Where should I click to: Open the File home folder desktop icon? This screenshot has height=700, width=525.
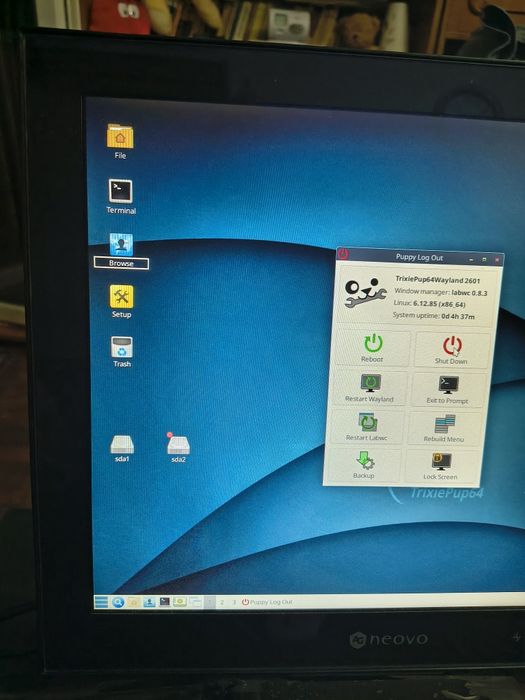click(x=120, y=142)
